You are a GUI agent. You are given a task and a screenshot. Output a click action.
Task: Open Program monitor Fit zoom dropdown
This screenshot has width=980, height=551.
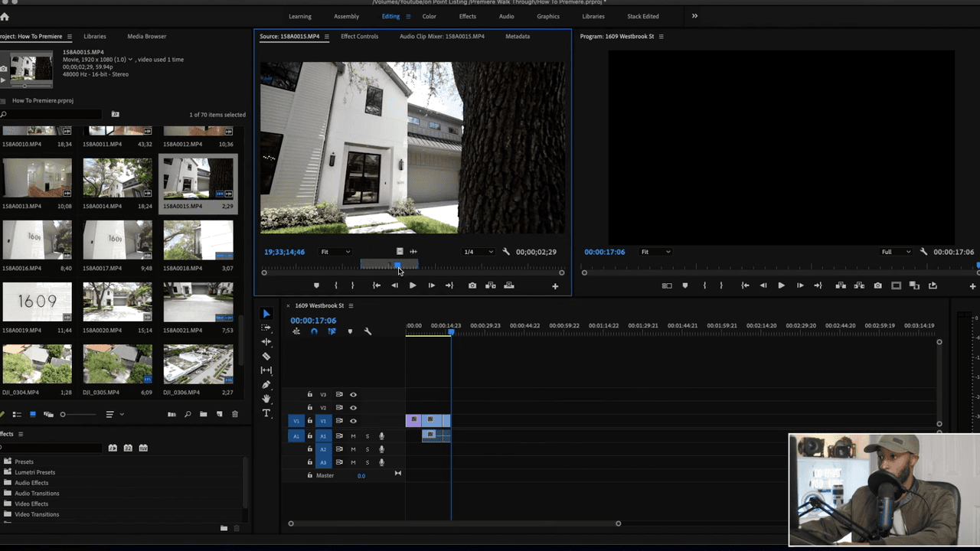[x=655, y=252]
